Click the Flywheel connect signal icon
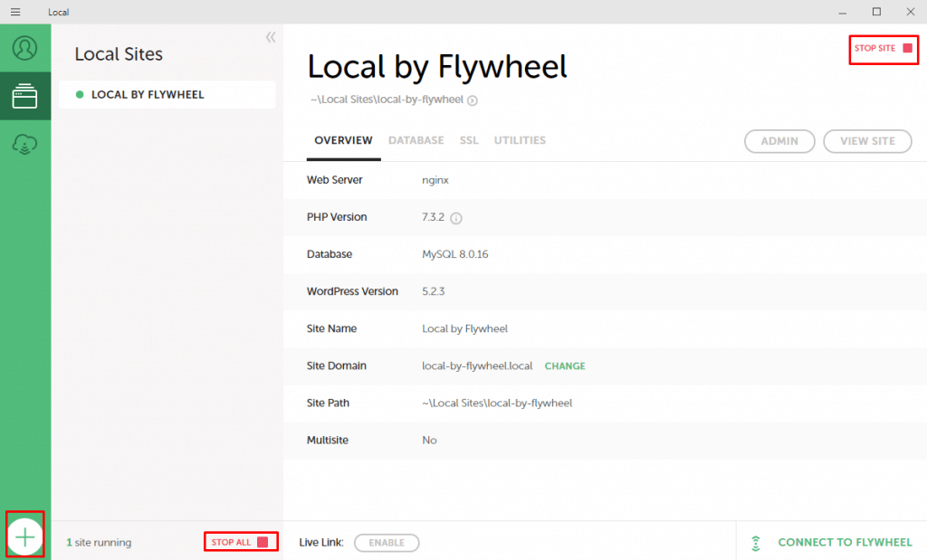 pos(756,543)
